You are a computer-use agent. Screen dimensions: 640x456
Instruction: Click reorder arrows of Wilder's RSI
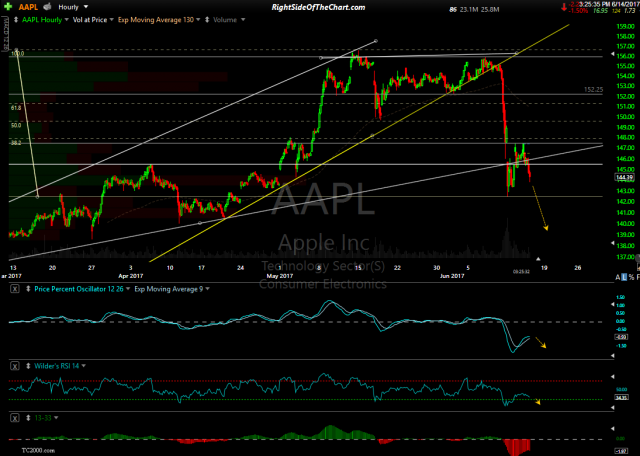coord(29,366)
